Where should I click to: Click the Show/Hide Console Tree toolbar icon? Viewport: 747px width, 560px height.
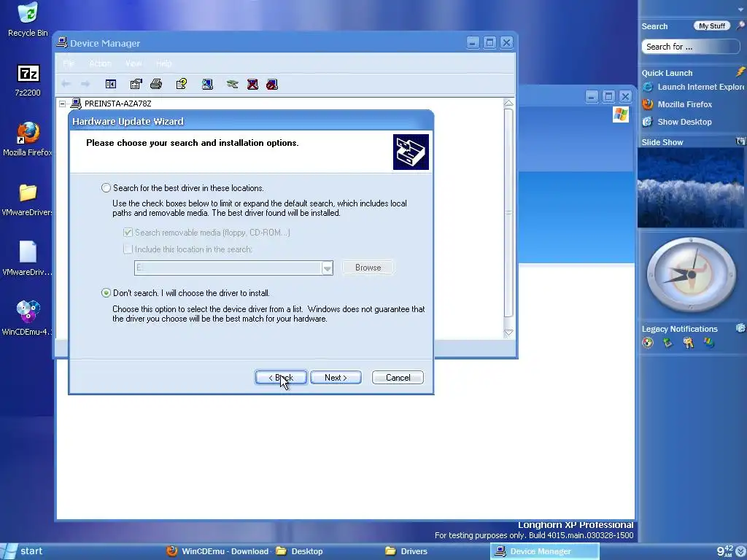[111, 85]
